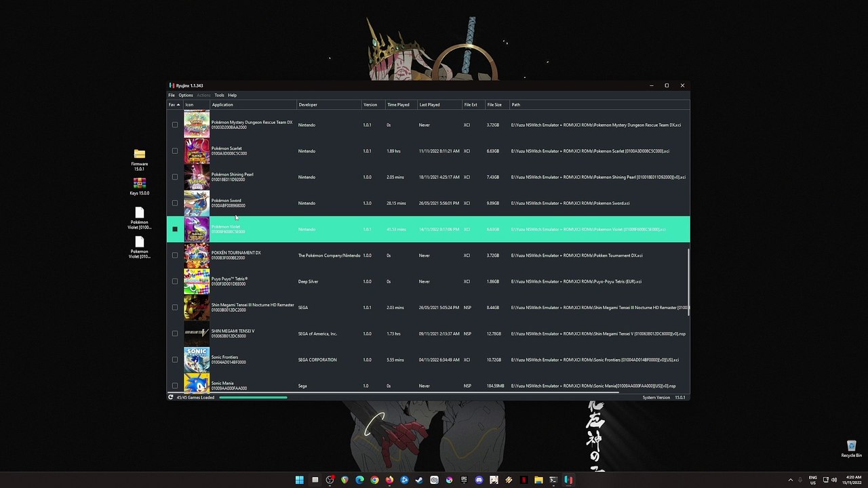The width and height of the screenshot is (868, 488).
Task: Click the Puyo Puyo Tetris game icon
Action: [197, 281]
